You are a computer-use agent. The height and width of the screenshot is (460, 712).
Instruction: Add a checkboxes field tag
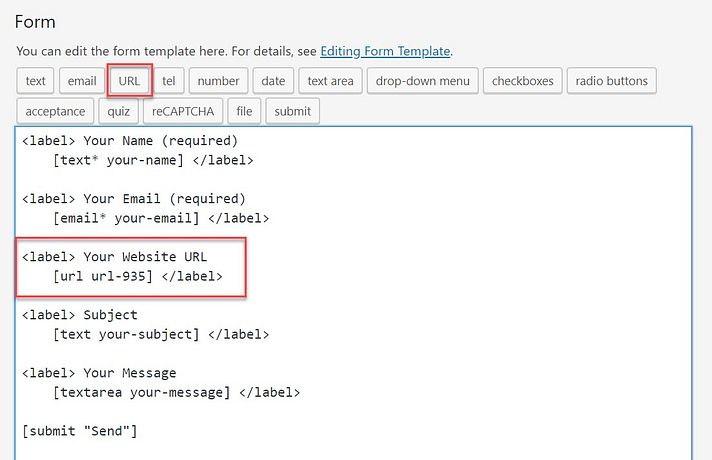click(522, 81)
